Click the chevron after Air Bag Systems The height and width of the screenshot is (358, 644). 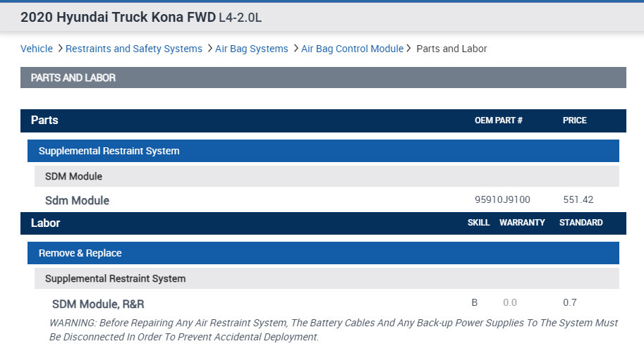tap(295, 49)
